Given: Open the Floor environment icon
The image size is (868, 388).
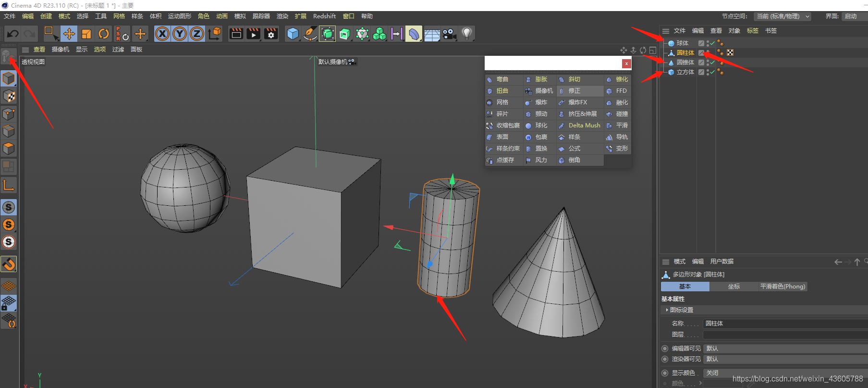Looking at the screenshot, I should point(432,34).
